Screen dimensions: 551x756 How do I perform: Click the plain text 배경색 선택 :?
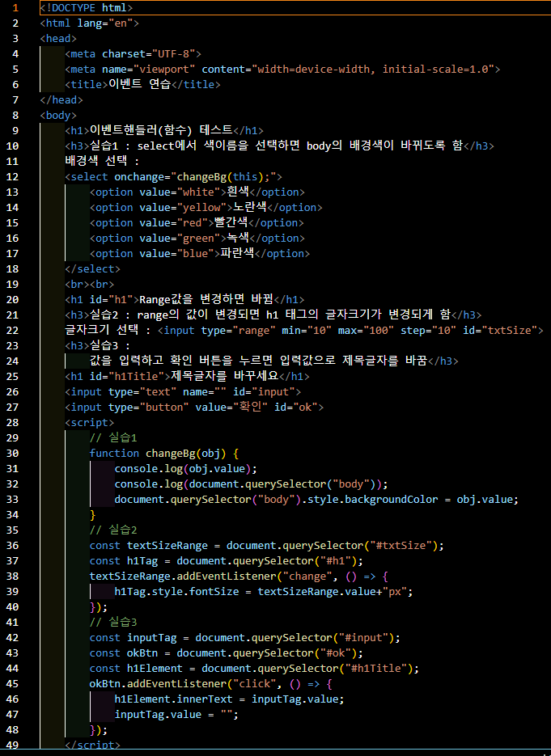click(x=102, y=161)
